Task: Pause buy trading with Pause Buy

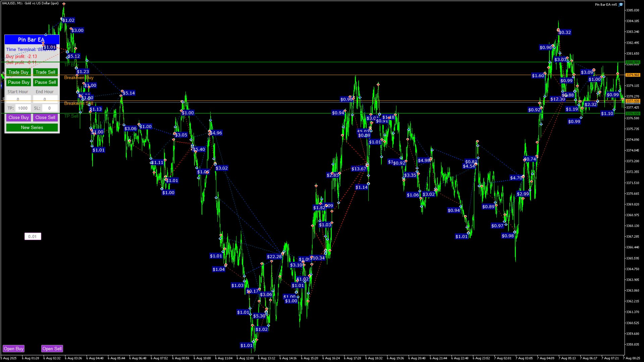Action: [18, 82]
